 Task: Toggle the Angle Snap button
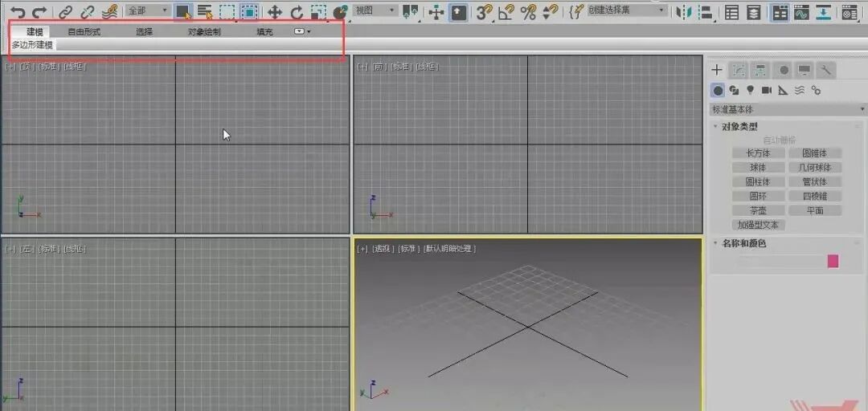pyautogui.click(x=506, y=12)
